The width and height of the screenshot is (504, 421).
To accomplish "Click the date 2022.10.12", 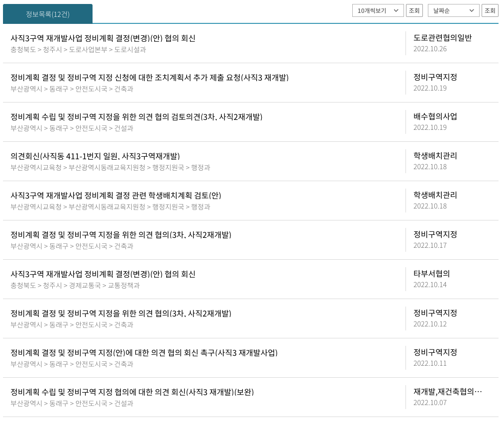I will tap(430, 324).
